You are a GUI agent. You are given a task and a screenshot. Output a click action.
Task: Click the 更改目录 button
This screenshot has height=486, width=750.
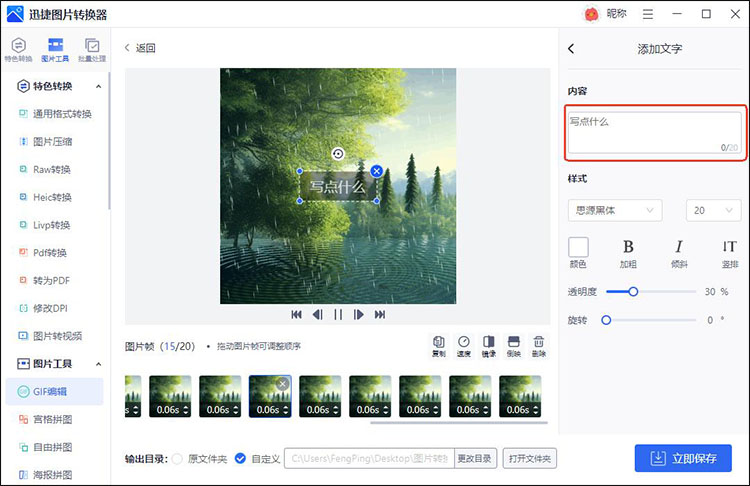pyautogui.click(x=474, y=458)
